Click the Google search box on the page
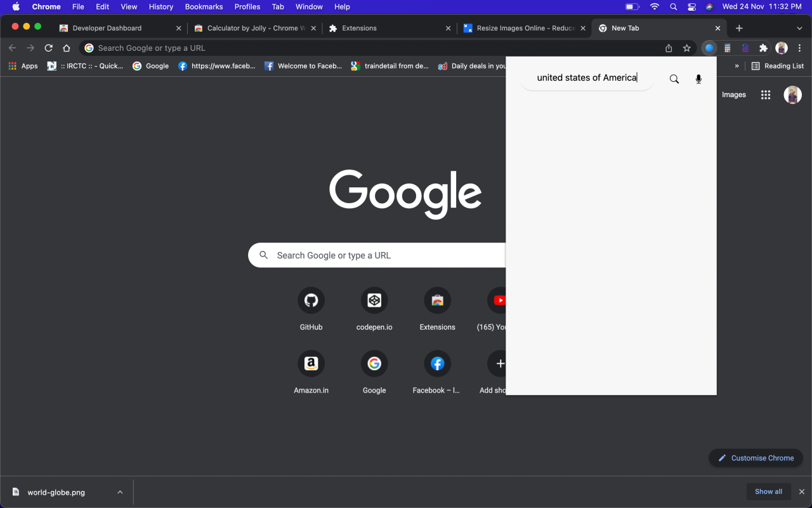 tap(377, 255)
